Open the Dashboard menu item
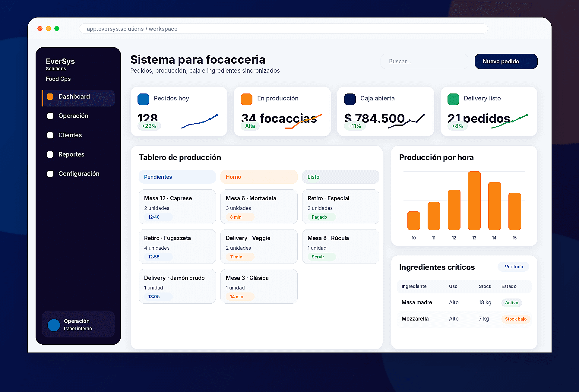The height and width of the screenshot is (392, 579). 78,98
